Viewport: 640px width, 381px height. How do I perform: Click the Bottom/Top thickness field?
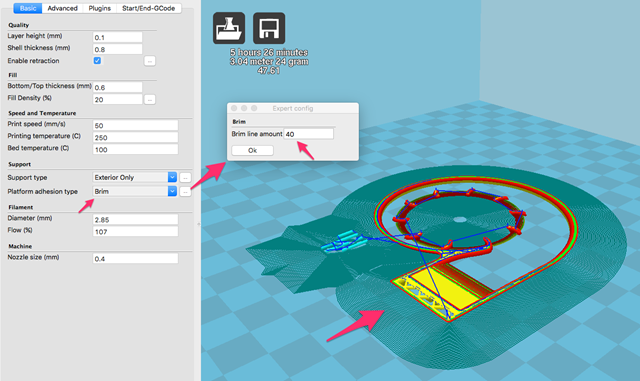tap(118, 87)
